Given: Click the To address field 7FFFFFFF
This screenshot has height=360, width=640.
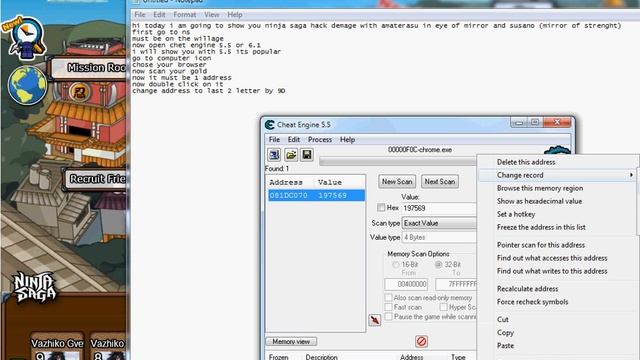Looking at the screenshot, I should pos(456,284).
